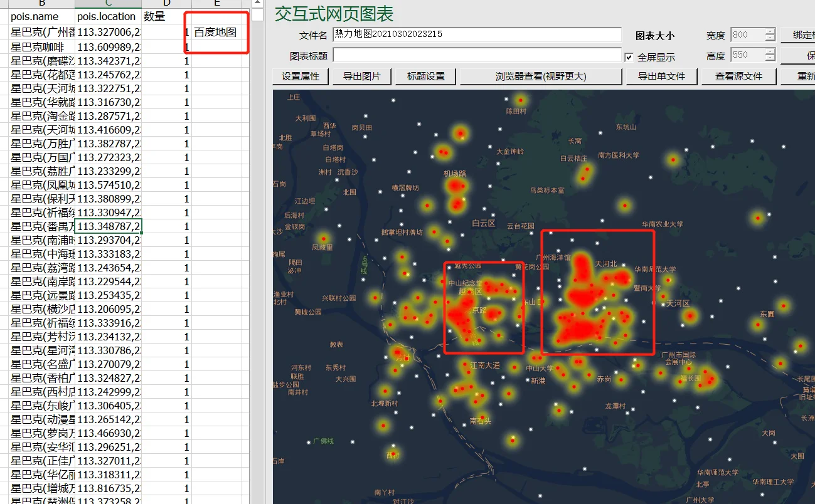
Task: Select cell starting with 113.206095
Action: 108,309
